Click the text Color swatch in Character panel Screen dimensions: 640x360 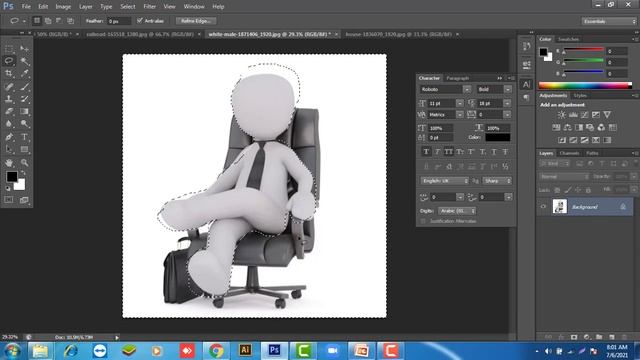click(498, 137)
